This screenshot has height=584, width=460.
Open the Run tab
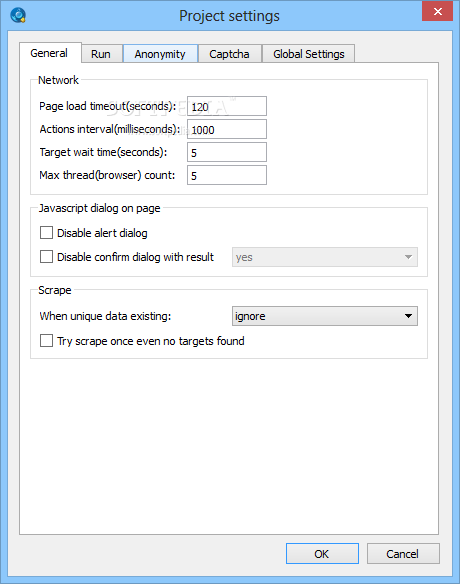[x=101, y=54]
